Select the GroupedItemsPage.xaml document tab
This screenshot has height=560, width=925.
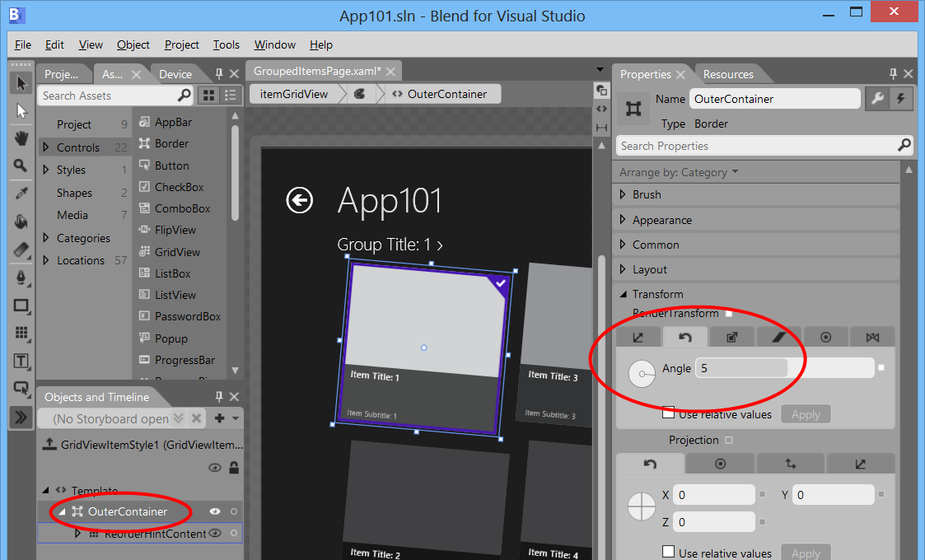[317, 72]
